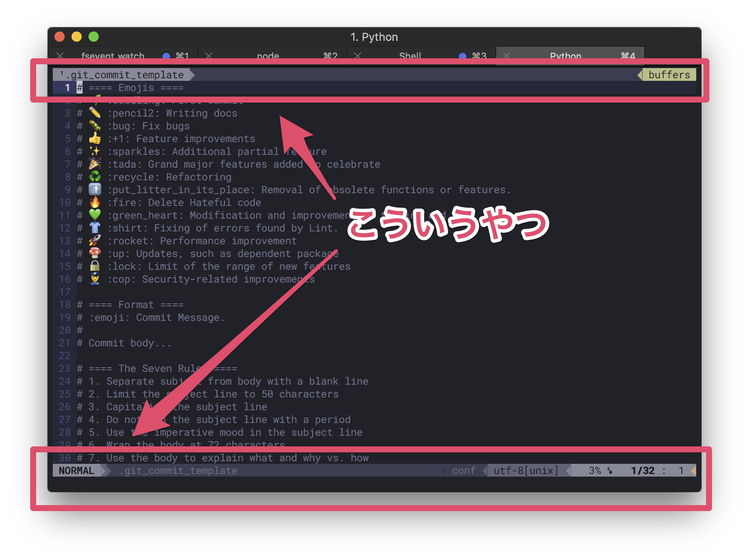Zoom the window with the green button

[x=94, y=37]
